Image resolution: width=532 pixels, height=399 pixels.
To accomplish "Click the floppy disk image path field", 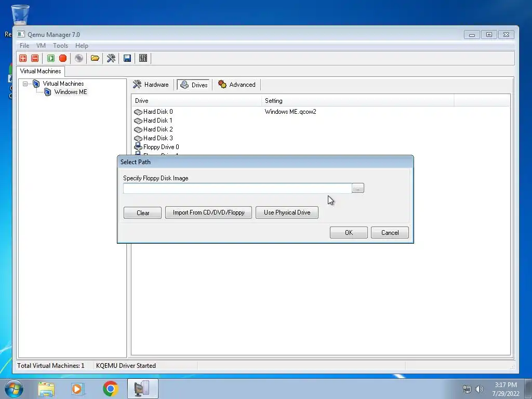I will [x=237, y=188].
